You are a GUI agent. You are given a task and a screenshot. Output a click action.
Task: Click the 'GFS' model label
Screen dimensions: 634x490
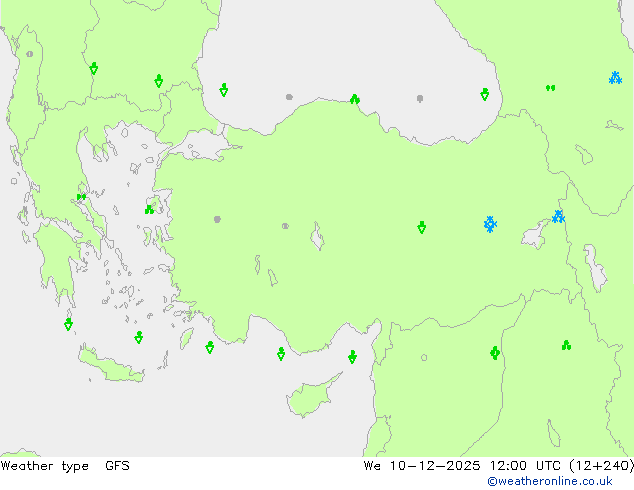[117, 466]
